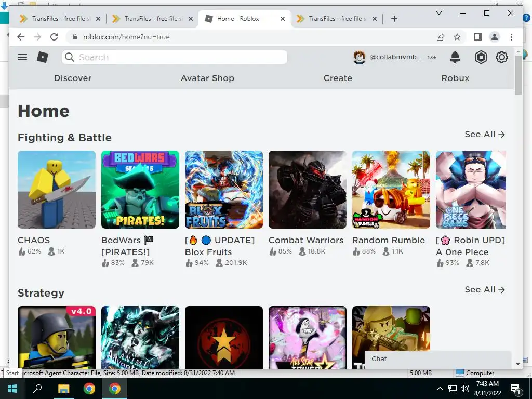Open taskbar search magnifier
The image size is (532, 399).
[37, 388]
